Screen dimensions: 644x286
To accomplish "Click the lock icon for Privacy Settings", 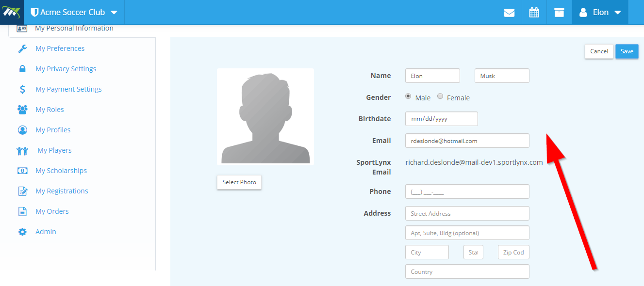I will (x=22, y=69).
